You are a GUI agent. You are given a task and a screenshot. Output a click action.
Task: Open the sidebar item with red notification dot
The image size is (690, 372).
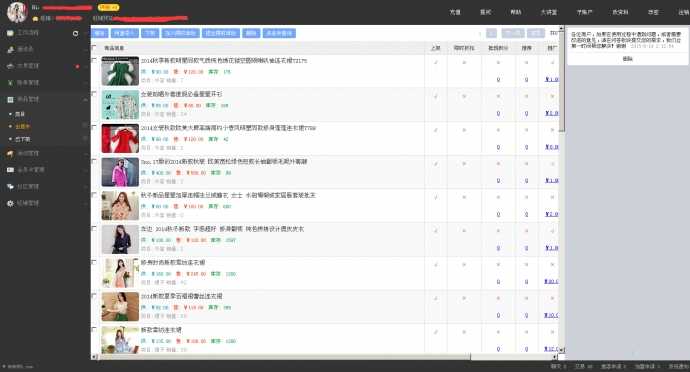45,66
